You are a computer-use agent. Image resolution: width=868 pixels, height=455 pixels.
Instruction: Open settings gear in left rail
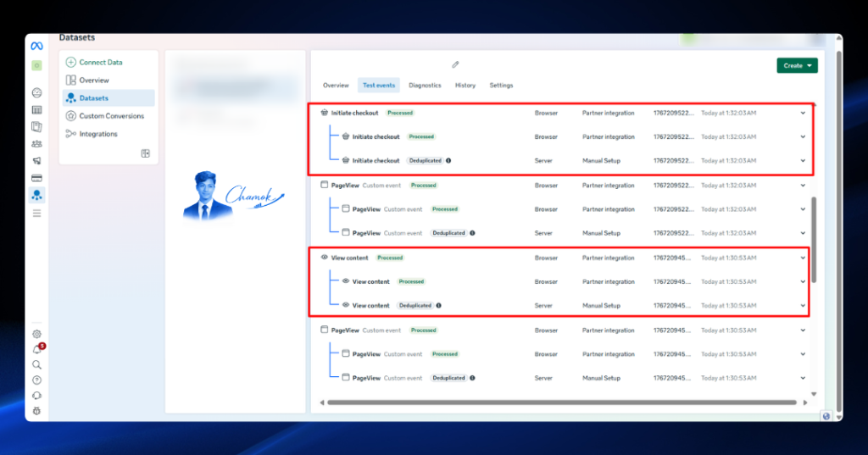pos(36,334)
